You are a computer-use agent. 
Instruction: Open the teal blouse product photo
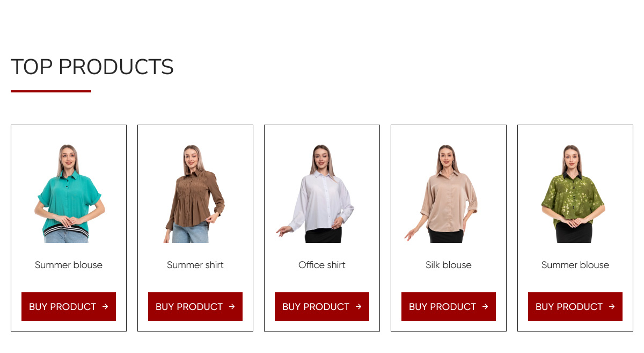click(x=69, y=193)
